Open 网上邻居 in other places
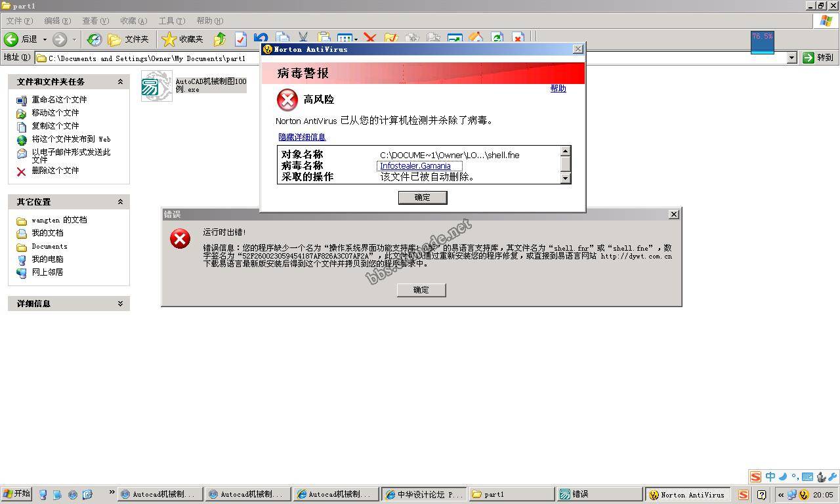This screenshot has height=504, width=840. [x=47, y=272]
